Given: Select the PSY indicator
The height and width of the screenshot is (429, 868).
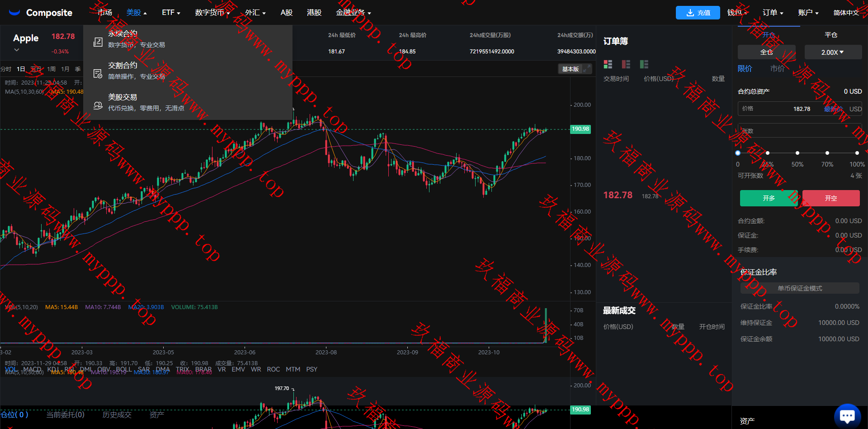Looking at the screenshot, I should click(x=311, y=369).
